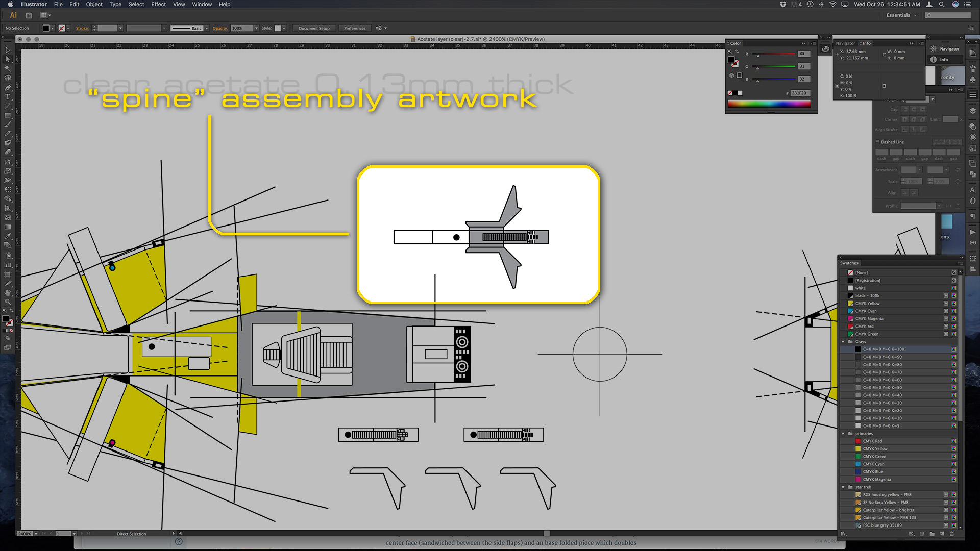Image resolution: width=980 pixels, height=551 pixels.
Task: Select the Type tool
Action: click(x=8, y=96)
